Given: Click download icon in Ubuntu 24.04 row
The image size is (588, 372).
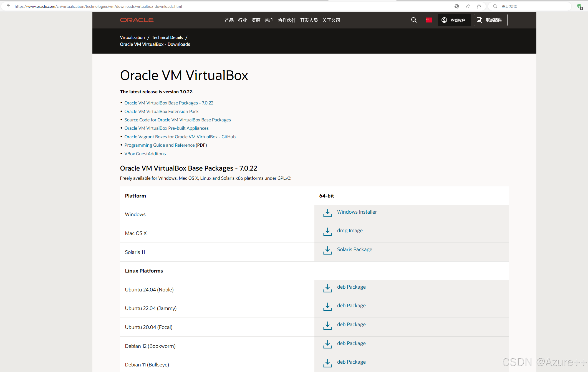Looking at the screenshot, I should pyautogui.click(x=327, y=288).
